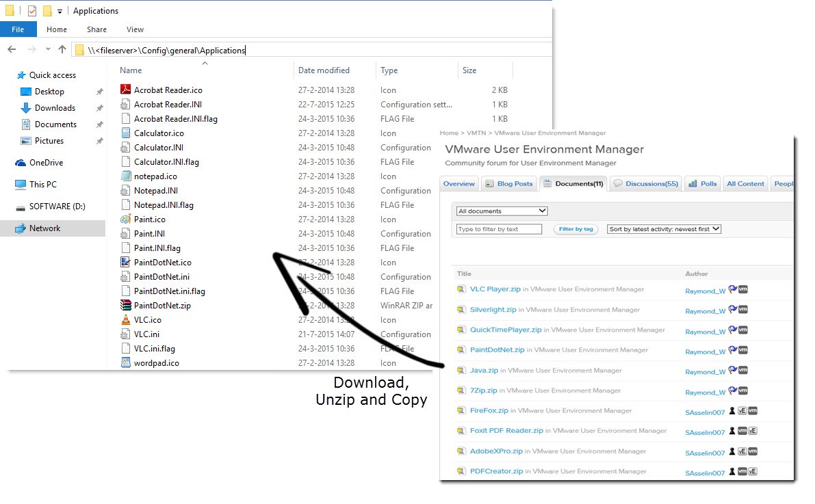This screenshot has width=815, height=504.
Task: Open Documents in navigation pane
Action: 55,124
